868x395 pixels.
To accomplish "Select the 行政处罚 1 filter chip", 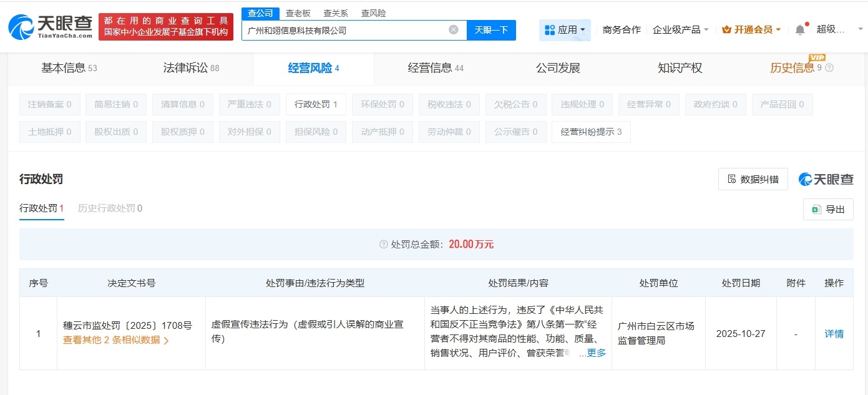I will (316, 104).
